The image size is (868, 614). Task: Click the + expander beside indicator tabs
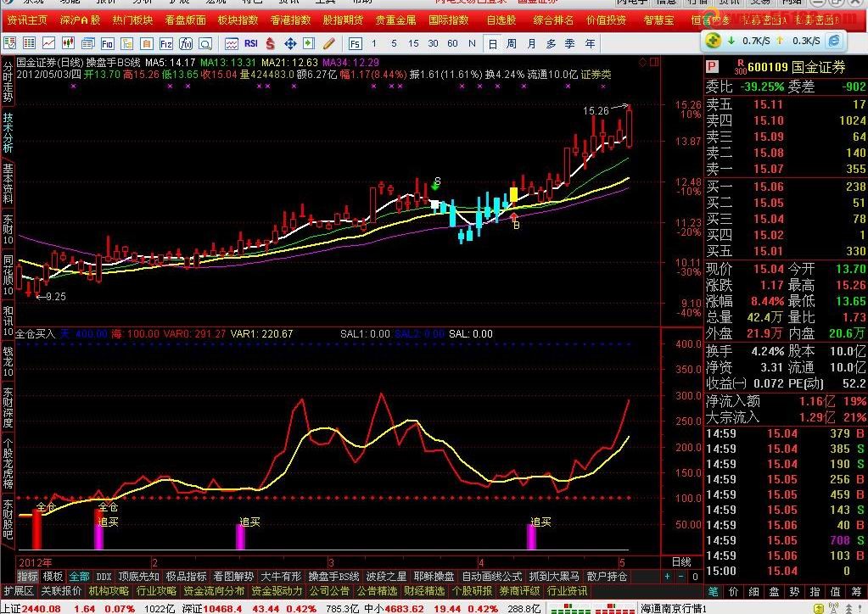pos(669,576)
